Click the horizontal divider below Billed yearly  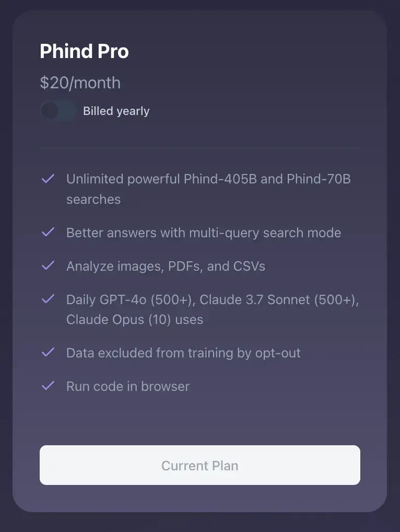[200, 148]
